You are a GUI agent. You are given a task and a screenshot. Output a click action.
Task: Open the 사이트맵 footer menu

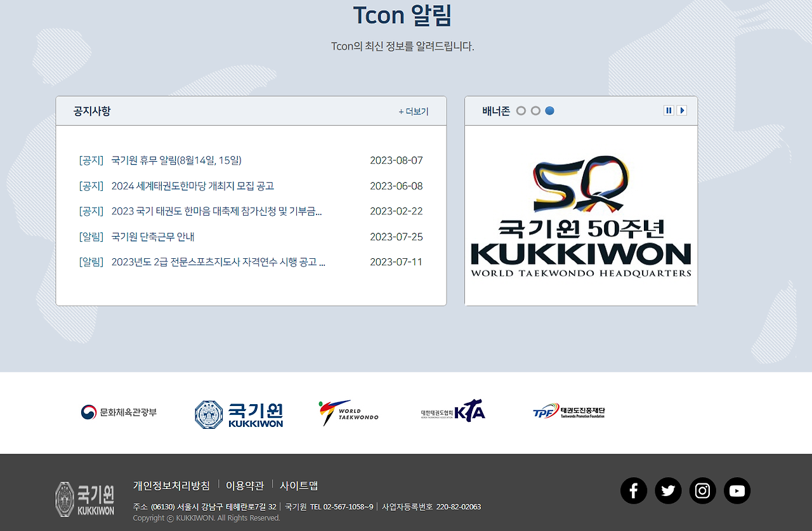(299, 485)
